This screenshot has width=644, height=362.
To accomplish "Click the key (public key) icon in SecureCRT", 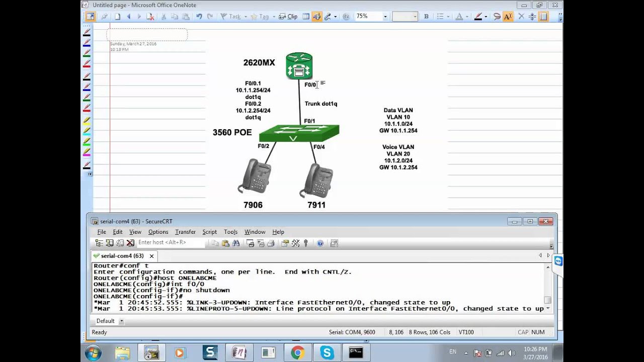I will coord(305,243).
